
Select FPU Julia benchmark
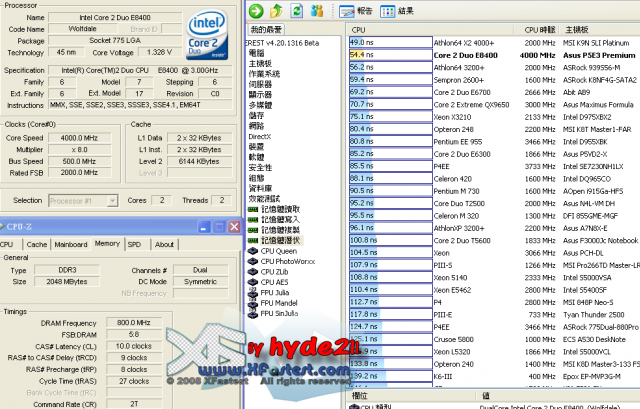[275, 293]
